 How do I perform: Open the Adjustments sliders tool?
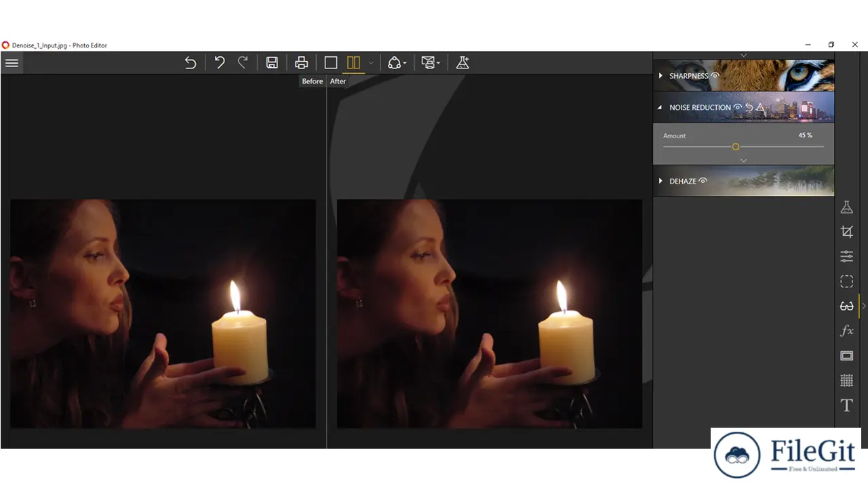[847, 256]
